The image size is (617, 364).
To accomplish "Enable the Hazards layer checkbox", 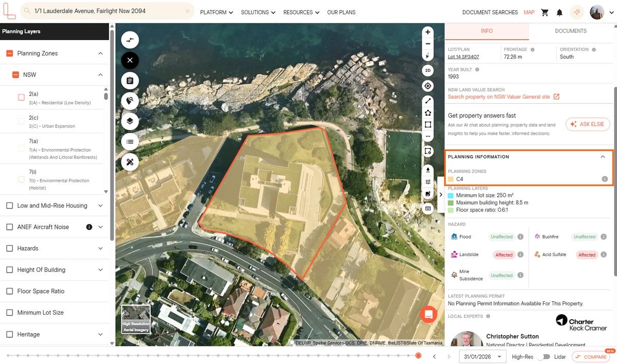I will coord(9,248).
